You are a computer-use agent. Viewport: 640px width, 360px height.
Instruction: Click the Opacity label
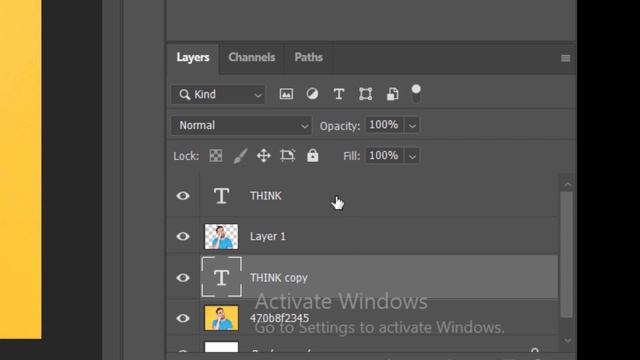340,126
